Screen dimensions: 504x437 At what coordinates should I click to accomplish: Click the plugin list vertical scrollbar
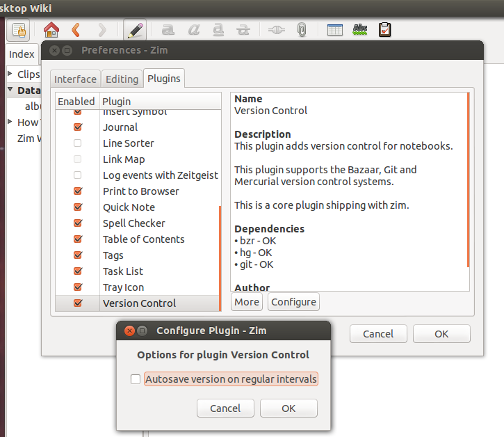coord(220,258)
